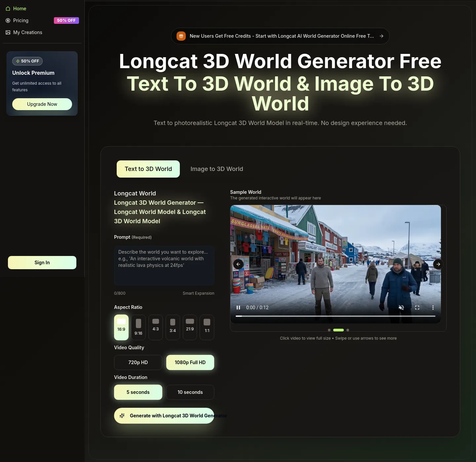Pick the 21:9 aspect ratio
This screenshot has width=476, height=462.
190,327
